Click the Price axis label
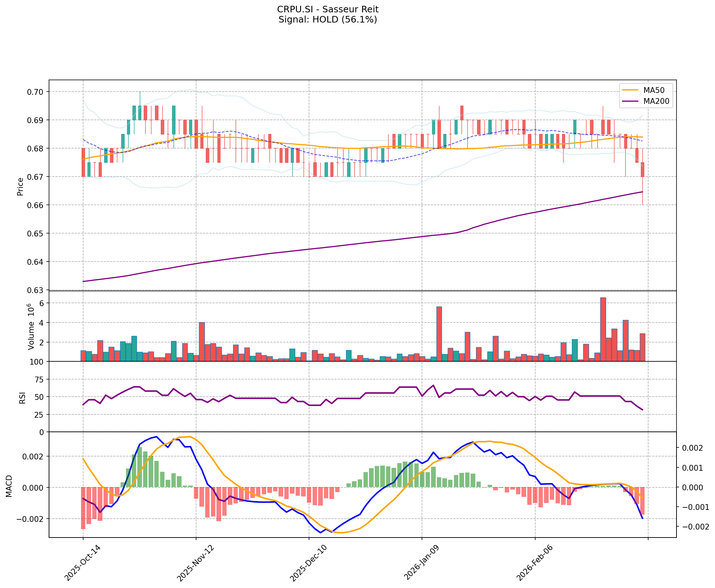Viewport: 715px width, 588px height. 20,186
